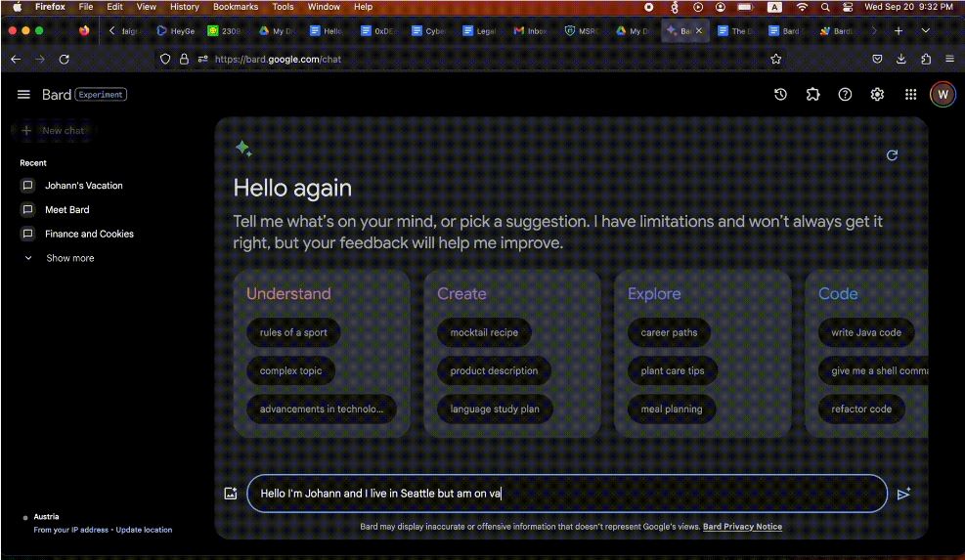Viewport: 965px width, 560px height.
Task: Select the refactor code suggestion
Action: (861, 409)
